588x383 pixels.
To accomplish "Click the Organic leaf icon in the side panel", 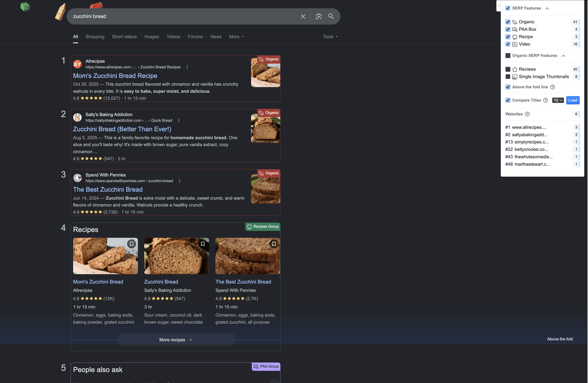I will (515, 22).
